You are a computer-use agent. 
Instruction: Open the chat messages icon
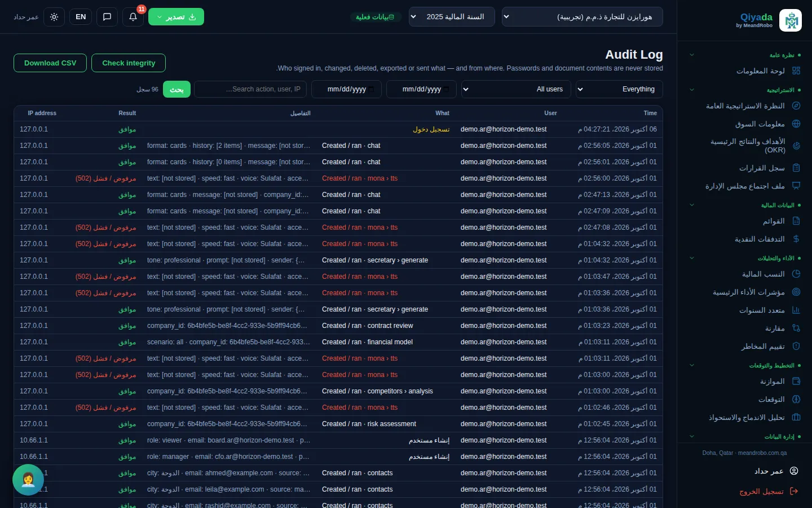point(107,17)
